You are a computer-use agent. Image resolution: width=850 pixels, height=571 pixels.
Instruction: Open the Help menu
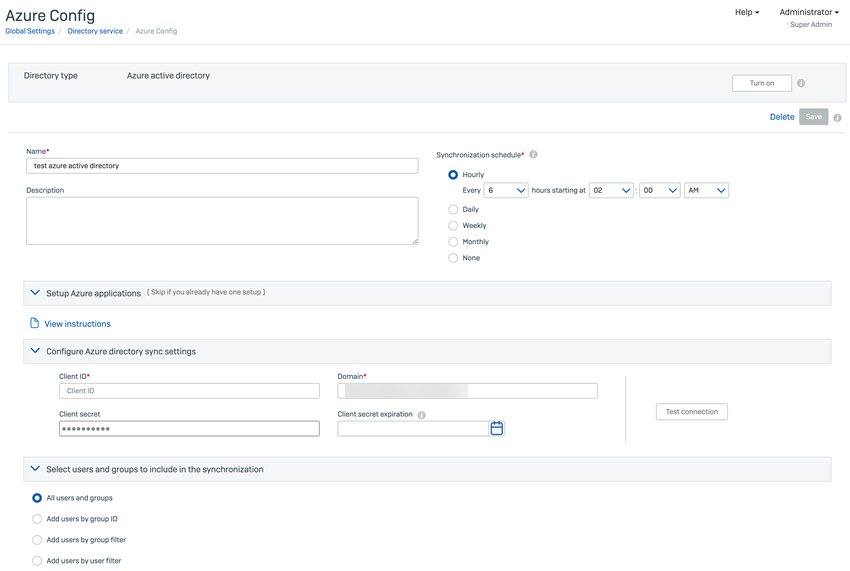pos(746,12)
